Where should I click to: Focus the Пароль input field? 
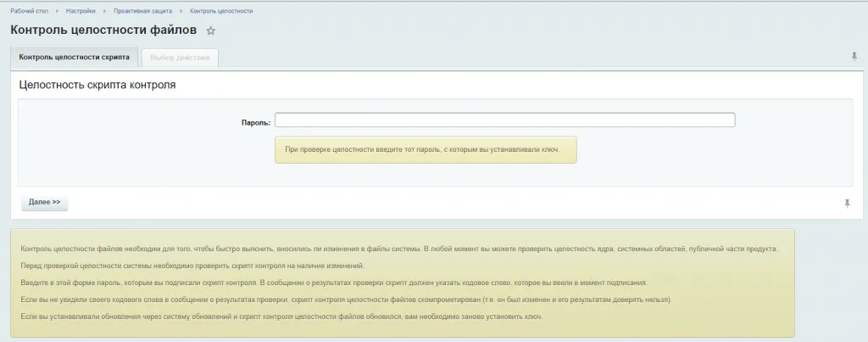click(x=504, y=121)
